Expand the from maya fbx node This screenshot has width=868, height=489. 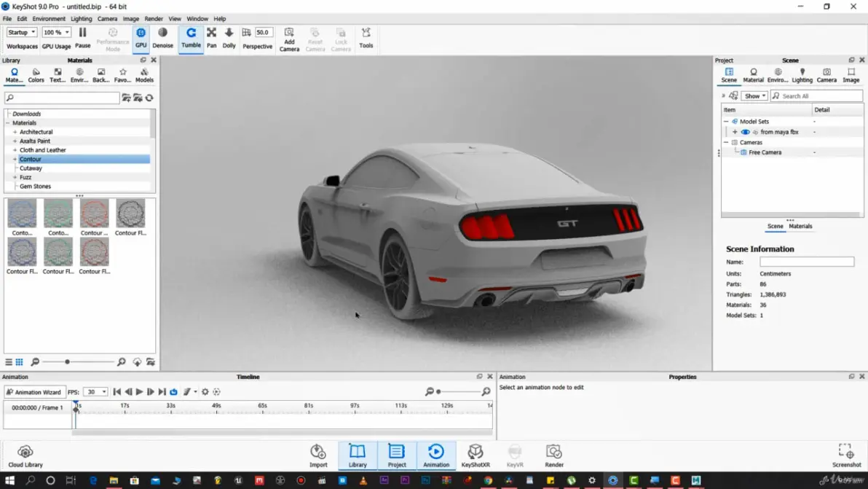point(735,132)
